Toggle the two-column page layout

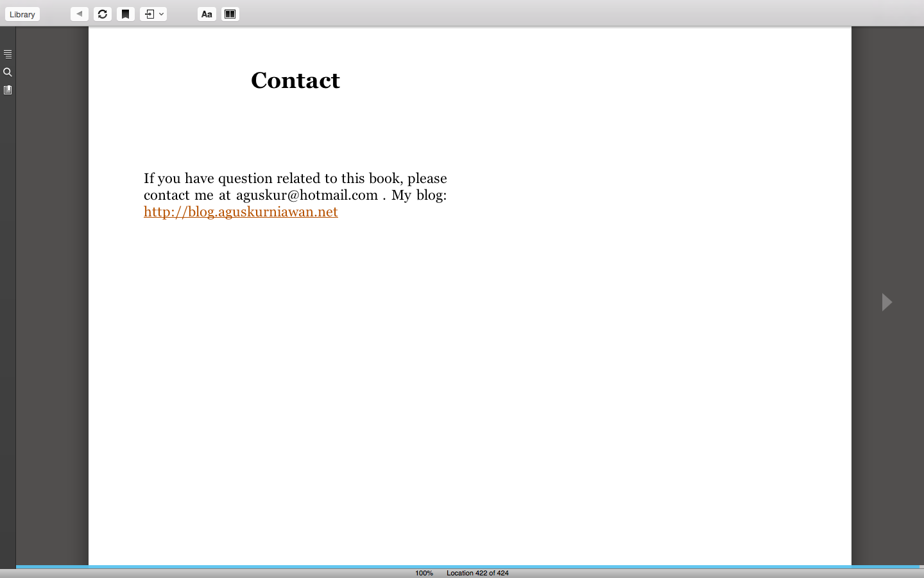pyautogui.click(x=230, y=14)
